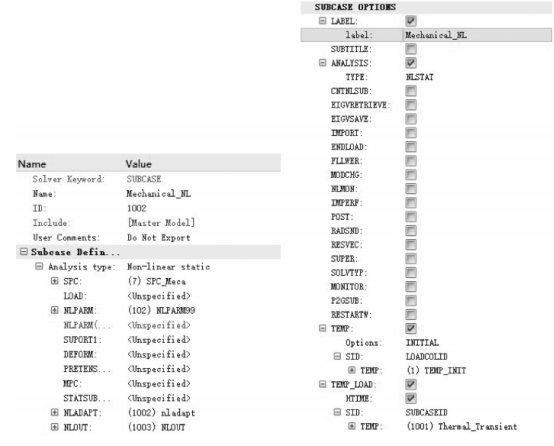Viewport: 554px width, 446px height.
Task: Expand the NLADAPT row plus icon
Action: [x=54, y=412]
